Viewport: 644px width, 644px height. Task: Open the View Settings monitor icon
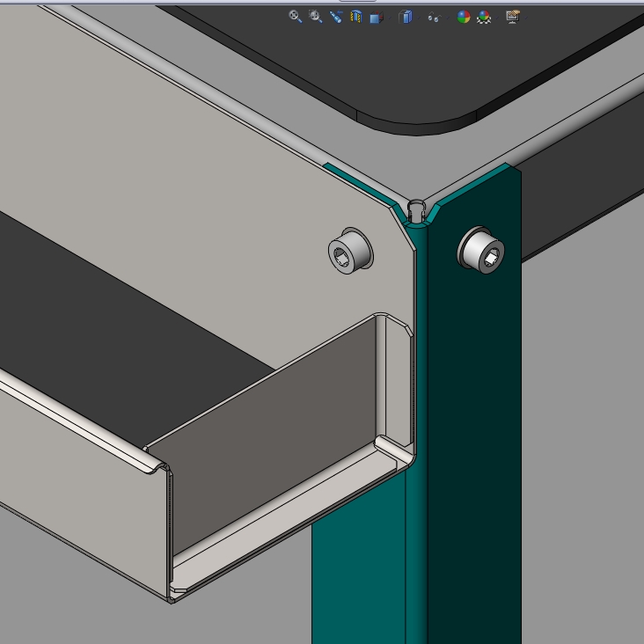tap(513, 17)
